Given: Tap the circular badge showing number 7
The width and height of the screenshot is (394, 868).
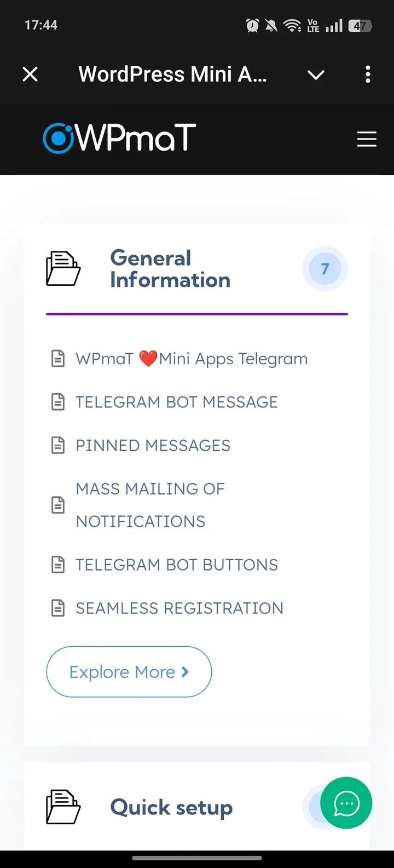Looking at the screenshot, I should pos(325,268).
